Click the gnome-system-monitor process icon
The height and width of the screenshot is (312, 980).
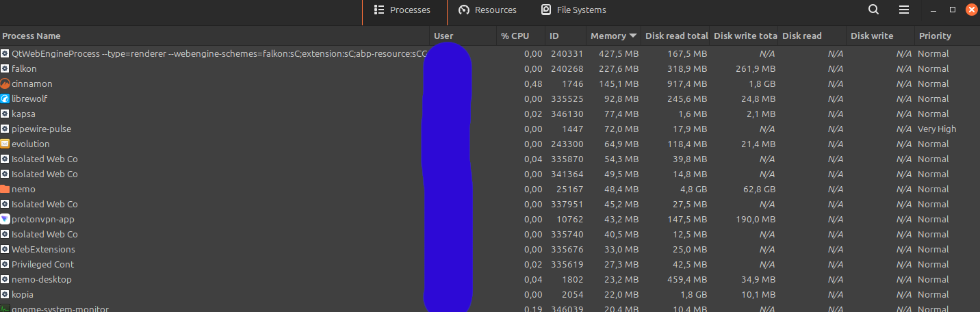(5, 309)
